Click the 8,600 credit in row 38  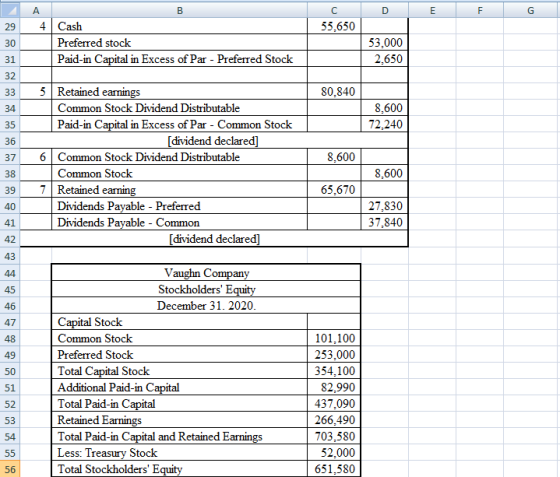point(385,174)
